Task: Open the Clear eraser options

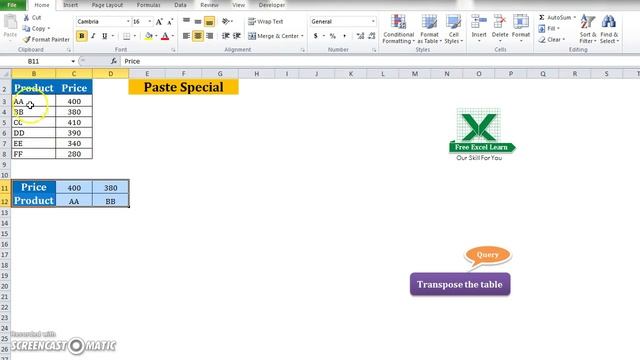Action: (551, 40)
